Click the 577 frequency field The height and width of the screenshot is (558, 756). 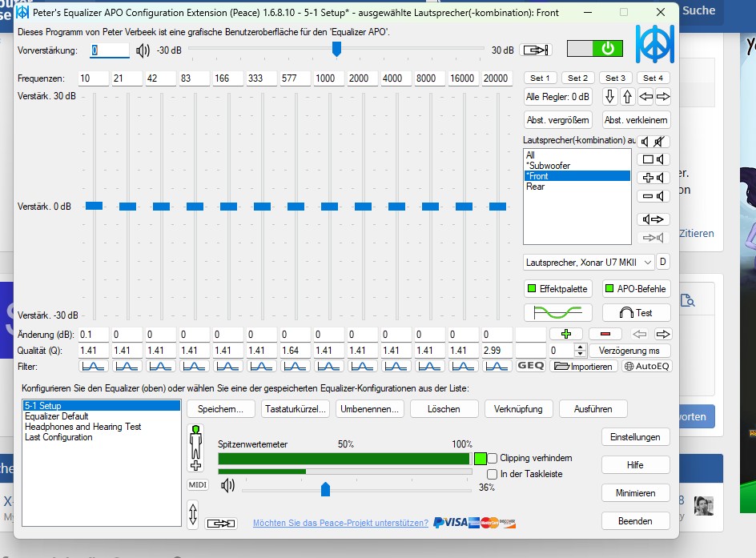(x=295, y=78)
